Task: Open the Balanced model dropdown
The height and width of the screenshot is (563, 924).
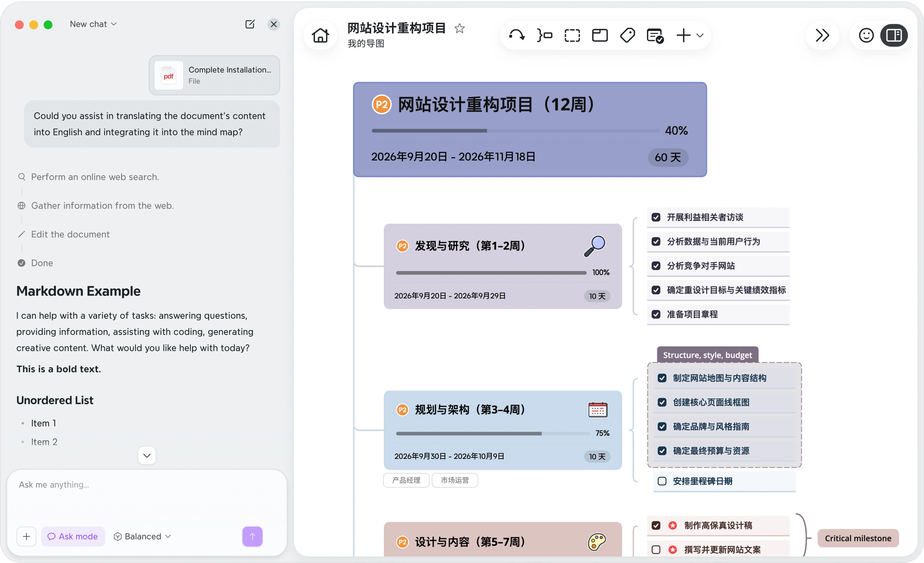Action: point(143,536)
